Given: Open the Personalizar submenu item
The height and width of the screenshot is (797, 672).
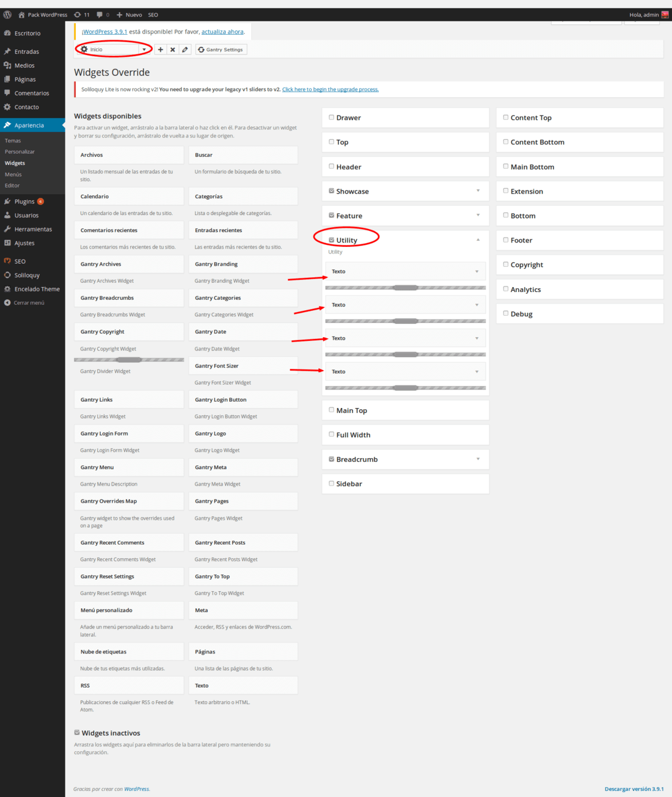Looking at the screenshot, I should 20,151.
